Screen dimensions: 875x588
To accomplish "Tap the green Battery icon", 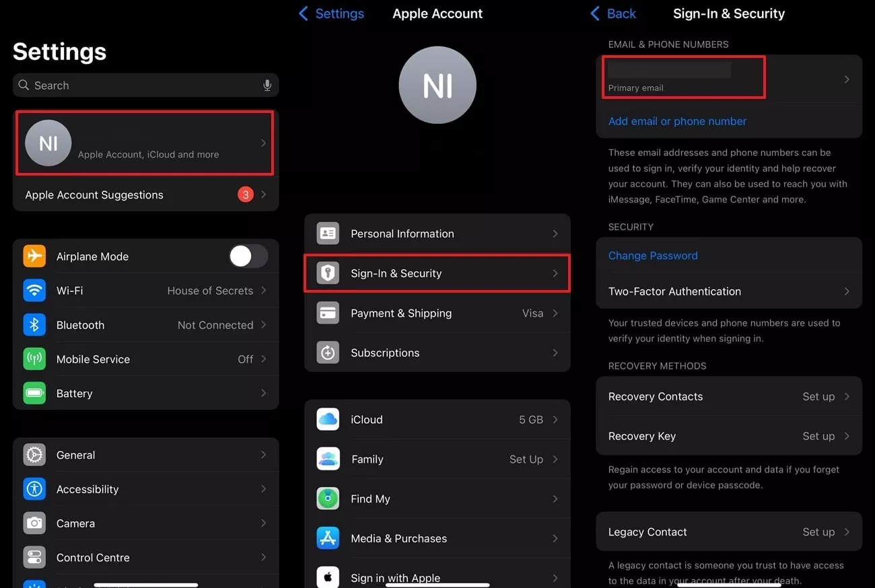I will click(x=34, y=394).
